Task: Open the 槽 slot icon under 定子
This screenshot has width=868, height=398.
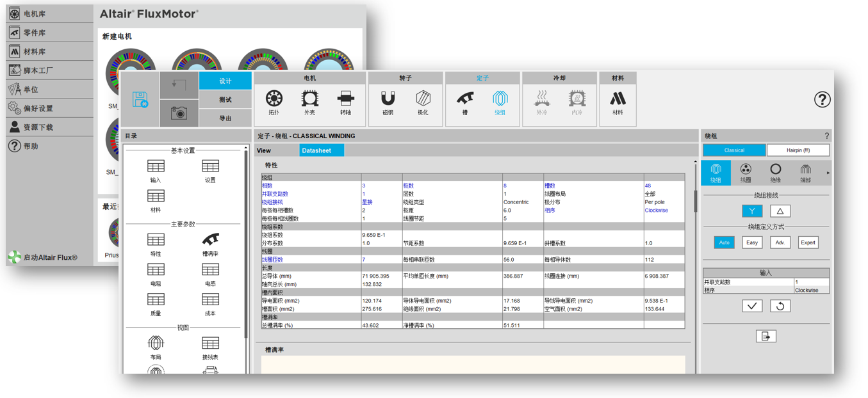Action: (465, 102)
